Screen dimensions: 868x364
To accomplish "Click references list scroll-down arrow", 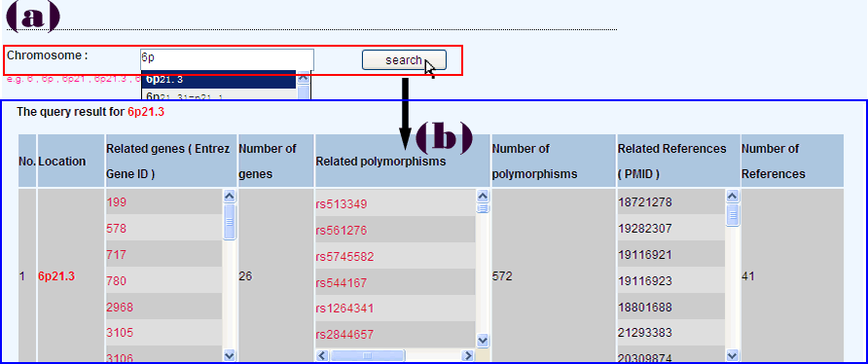I will [733, 355].
